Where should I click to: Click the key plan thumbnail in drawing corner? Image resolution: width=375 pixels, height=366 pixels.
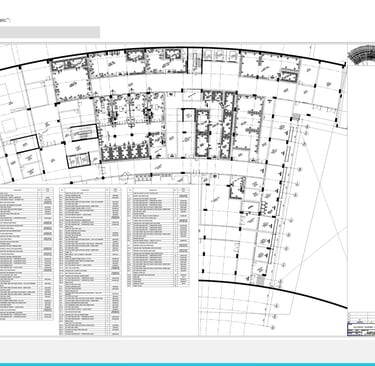click(x=361, y=54)
